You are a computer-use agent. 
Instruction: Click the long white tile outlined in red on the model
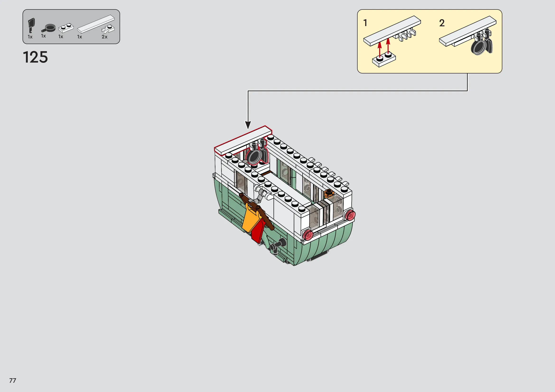[x=243, y=141]
